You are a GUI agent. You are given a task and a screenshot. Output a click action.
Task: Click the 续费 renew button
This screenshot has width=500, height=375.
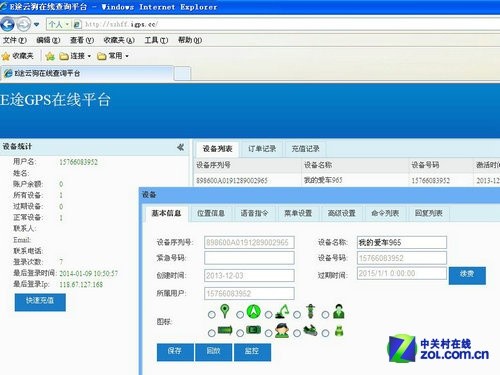coord(467,276)
